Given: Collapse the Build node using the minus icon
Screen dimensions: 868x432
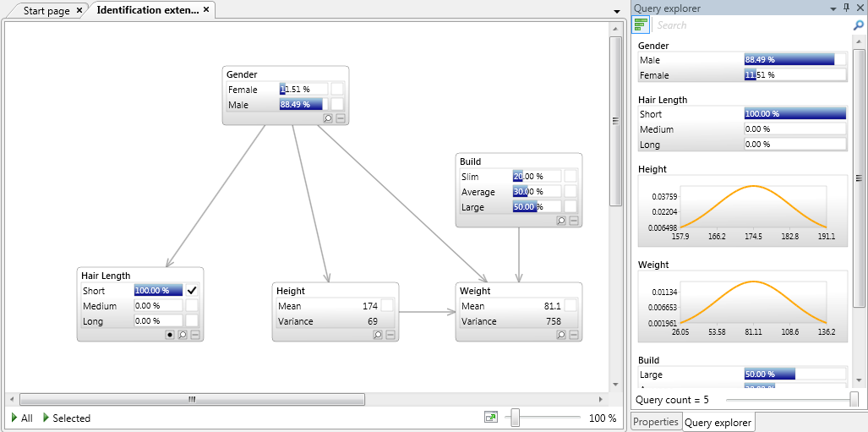Looking at the screenshot, I should pos(574,221).
